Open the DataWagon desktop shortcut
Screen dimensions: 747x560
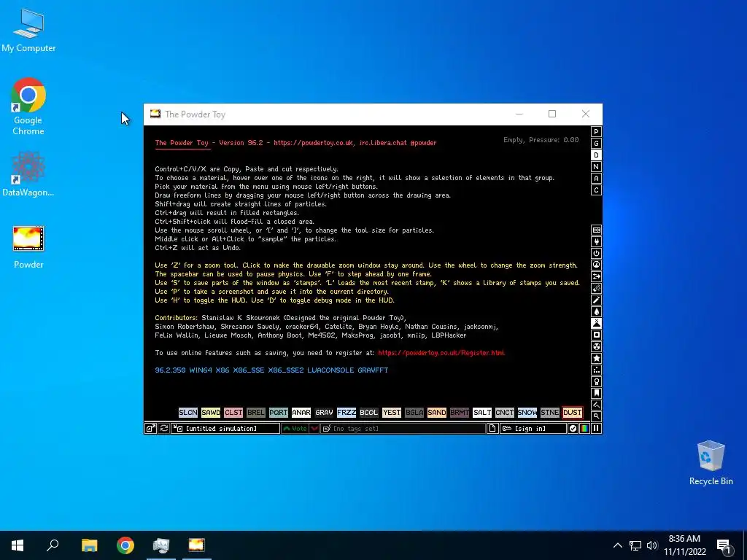28,174
